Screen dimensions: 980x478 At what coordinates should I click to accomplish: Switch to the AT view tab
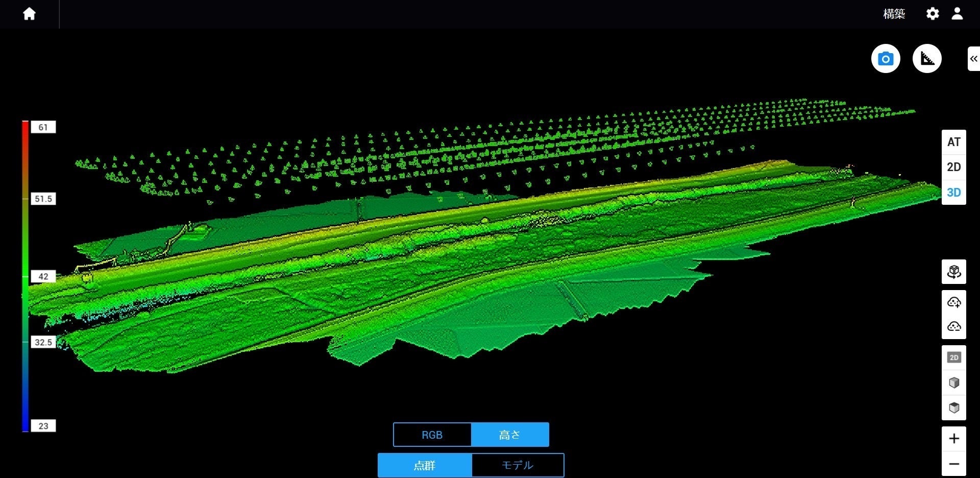click(953, 142)
